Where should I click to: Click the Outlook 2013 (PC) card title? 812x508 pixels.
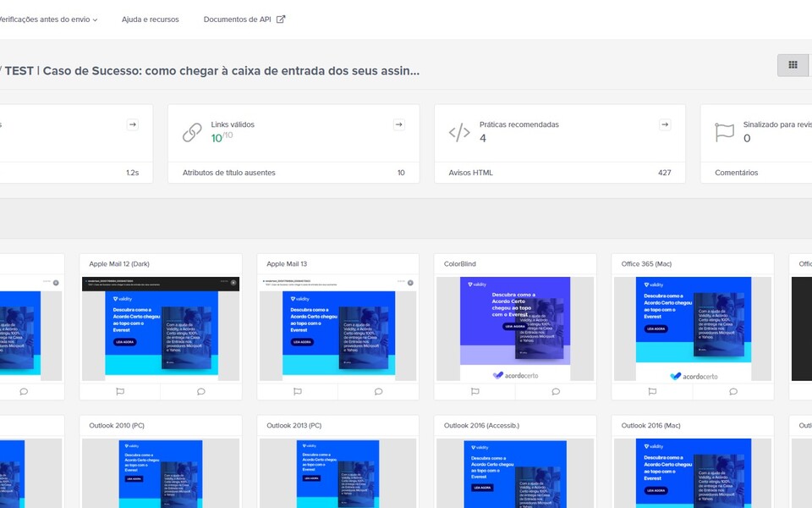[x=294, y=426]
